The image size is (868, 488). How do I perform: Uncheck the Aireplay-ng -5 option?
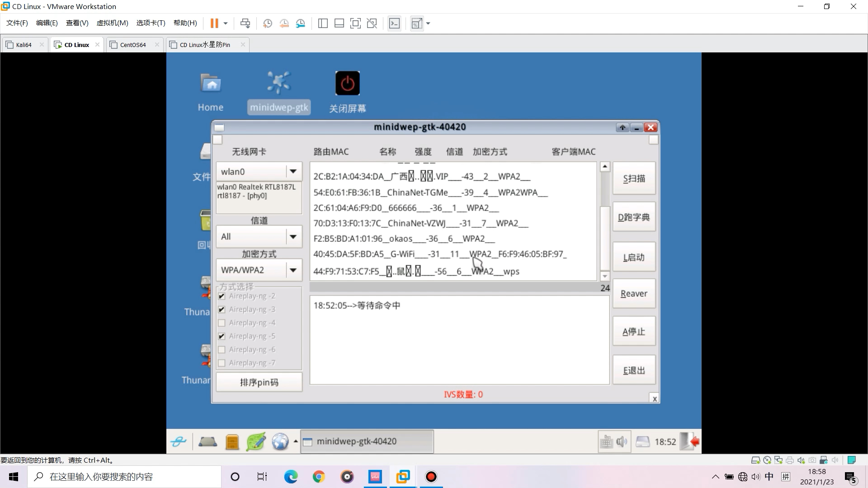point(222,336)
